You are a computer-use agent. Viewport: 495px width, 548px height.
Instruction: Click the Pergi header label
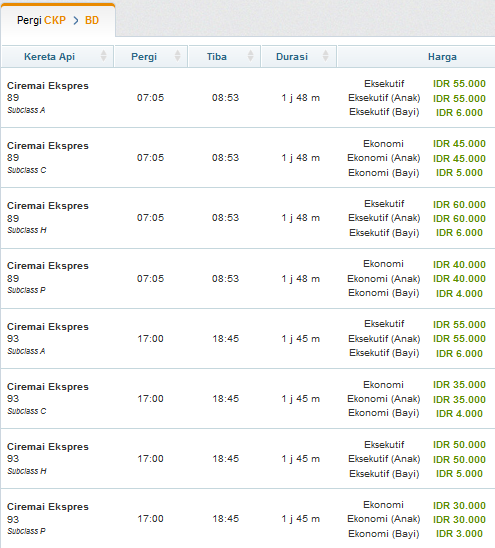[144, 57]
